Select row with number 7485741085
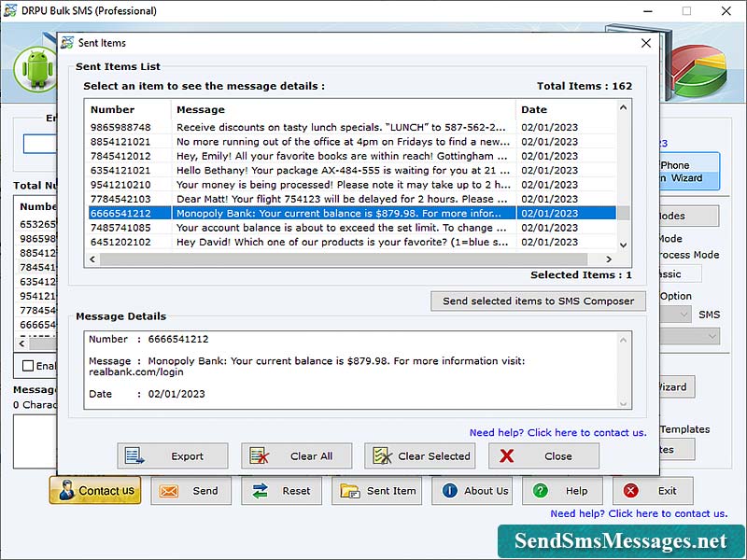This screenshot has width=747, height=560. (352, 227)
